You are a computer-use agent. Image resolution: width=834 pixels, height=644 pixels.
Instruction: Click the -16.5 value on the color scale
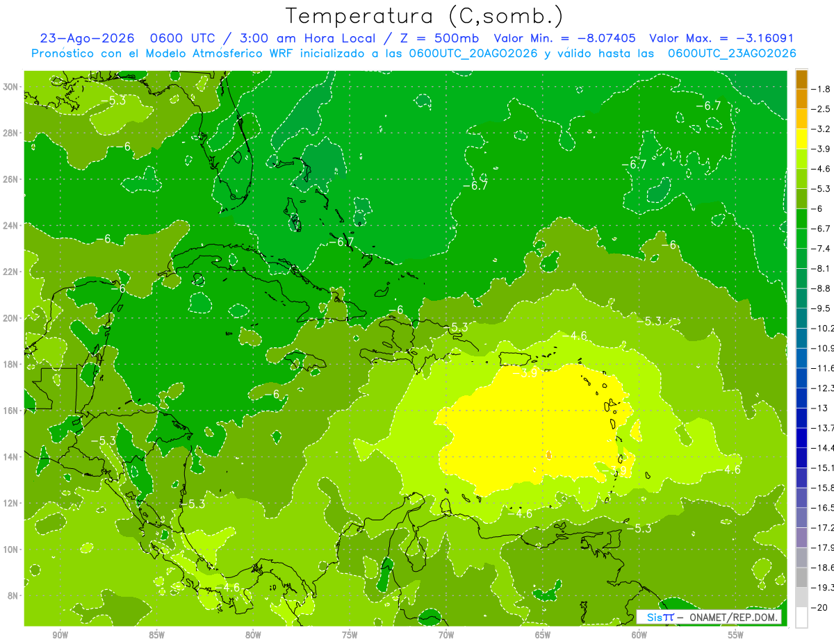click(824, 508)
